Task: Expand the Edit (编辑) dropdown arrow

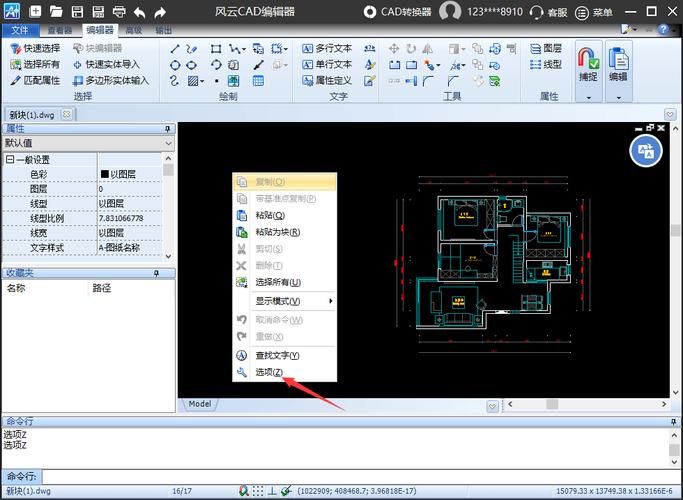Action: coord(619,97)
